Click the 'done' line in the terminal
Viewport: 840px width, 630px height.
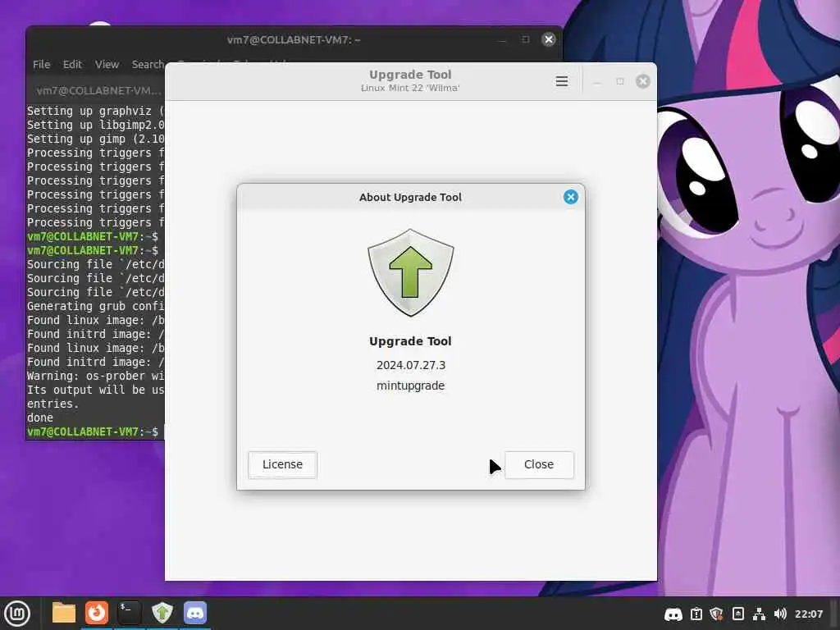[40, 418]
